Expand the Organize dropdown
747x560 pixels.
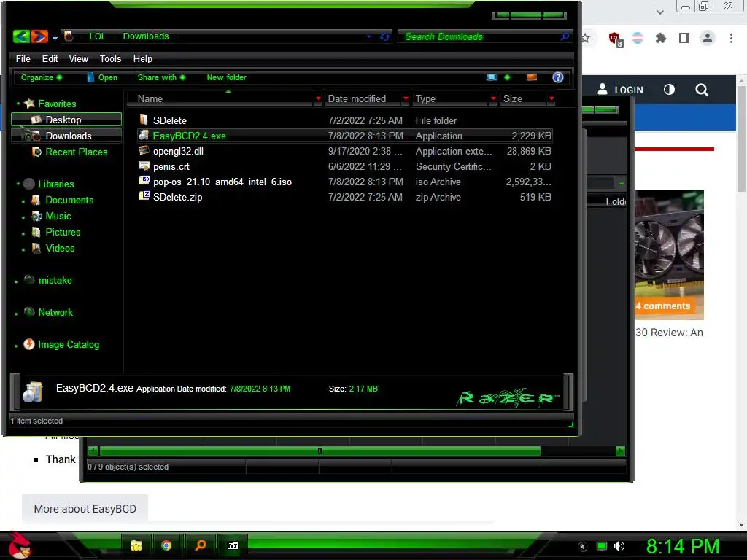click(42, 77)
